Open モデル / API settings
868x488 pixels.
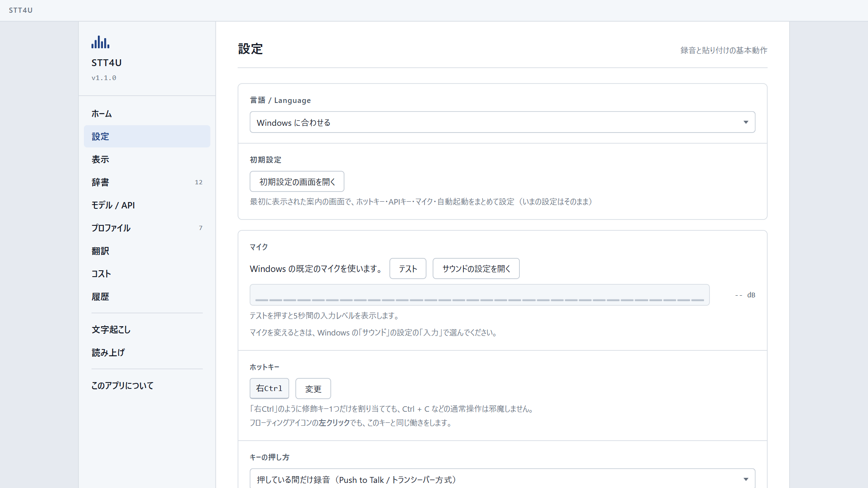(147, 205)
